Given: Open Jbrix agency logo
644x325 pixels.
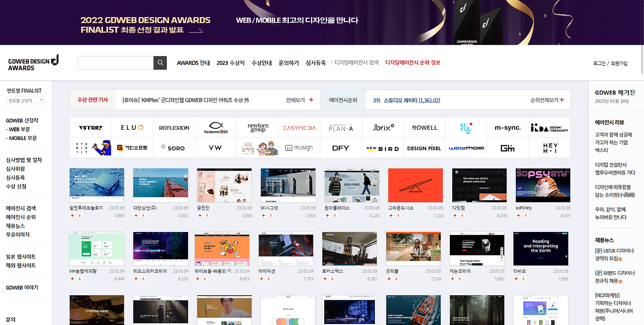Looking at the screenshot, I should tap(383, 128).
